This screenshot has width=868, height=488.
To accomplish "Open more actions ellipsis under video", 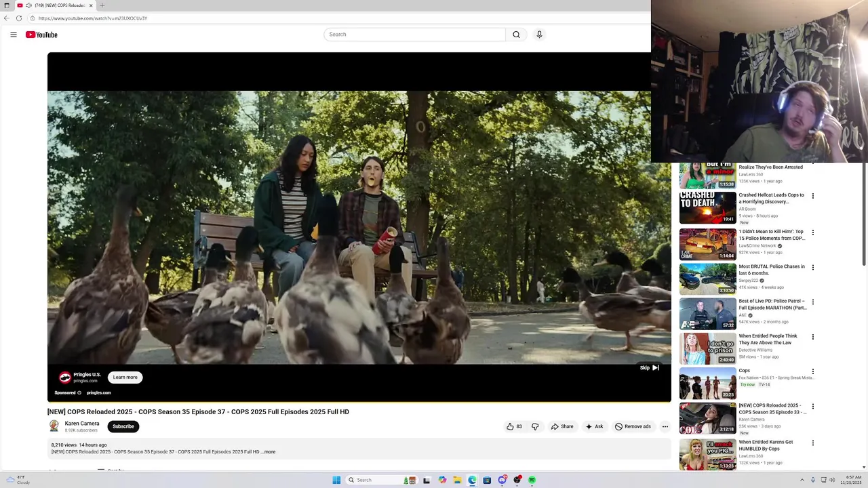I will pos(665,426).
